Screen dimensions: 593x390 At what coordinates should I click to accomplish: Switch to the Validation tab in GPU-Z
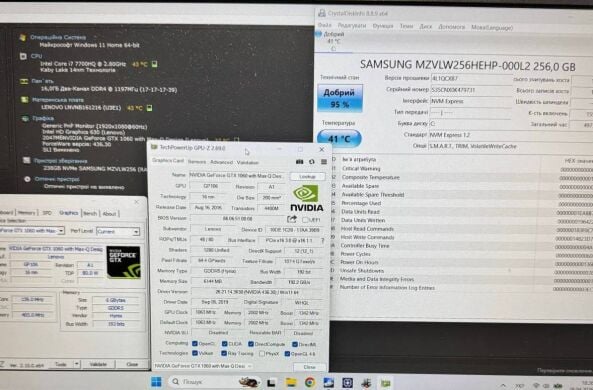click(248, 162)
